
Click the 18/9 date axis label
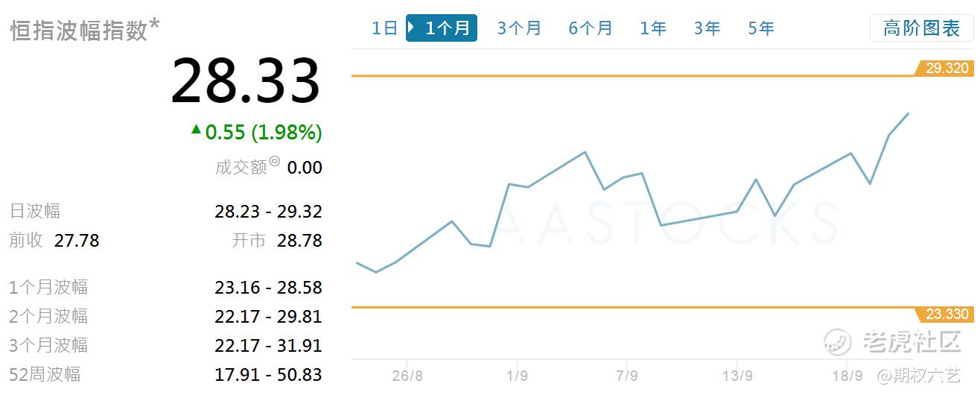click(847, 375)
